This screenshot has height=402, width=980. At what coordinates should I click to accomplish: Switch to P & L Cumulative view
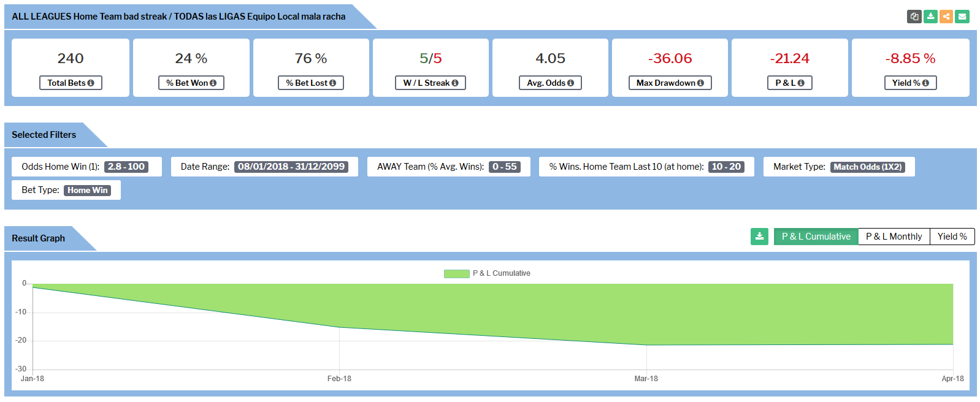point(816,237)
